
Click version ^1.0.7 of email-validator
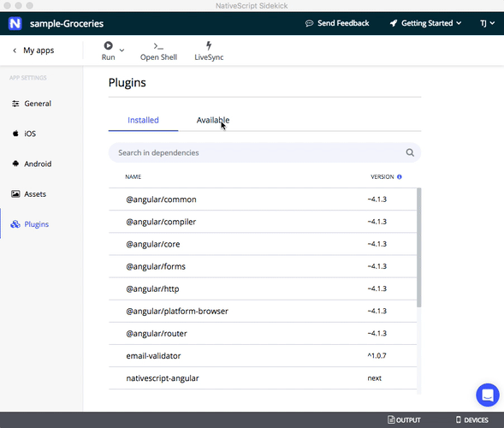coord(377,355)
